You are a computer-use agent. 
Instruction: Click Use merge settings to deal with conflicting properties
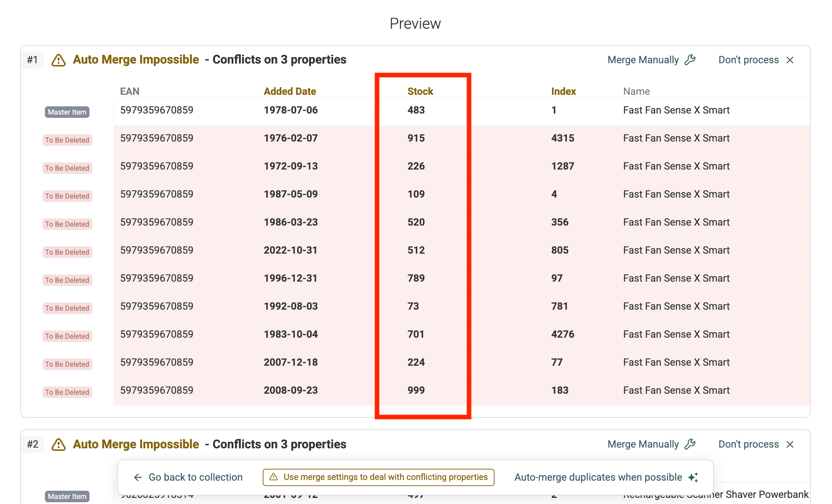pyautogui.click(x=378, y=477)
